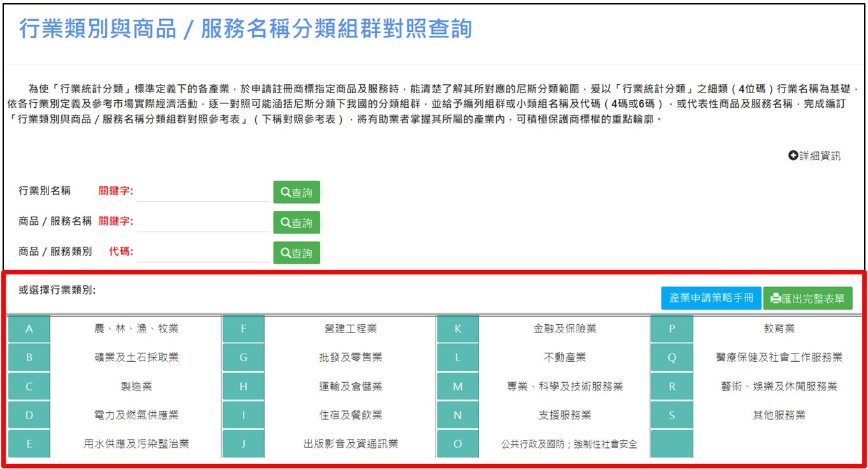
Task: Click the 查詢 button beside 商品/服務名稱
Action: point(297,223)
